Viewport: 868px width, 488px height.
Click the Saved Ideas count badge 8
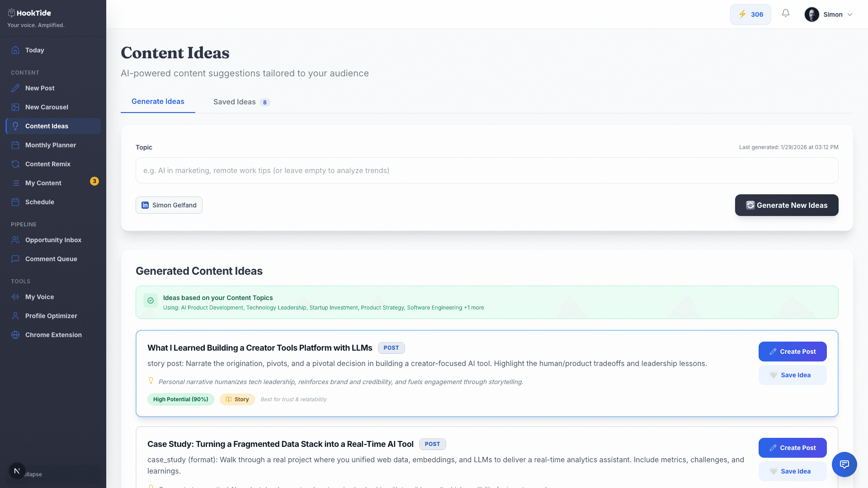(x=265, y=103)
